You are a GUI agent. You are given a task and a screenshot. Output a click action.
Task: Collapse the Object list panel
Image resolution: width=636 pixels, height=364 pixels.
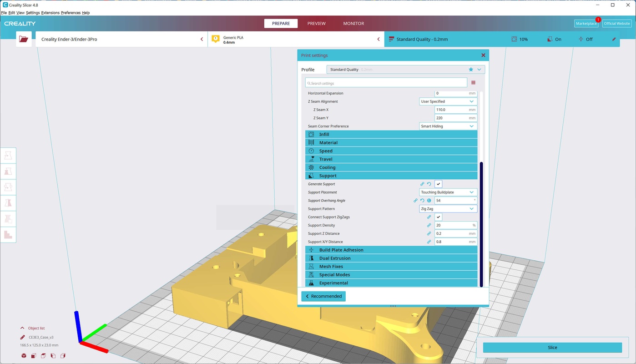tap(22, 328)
